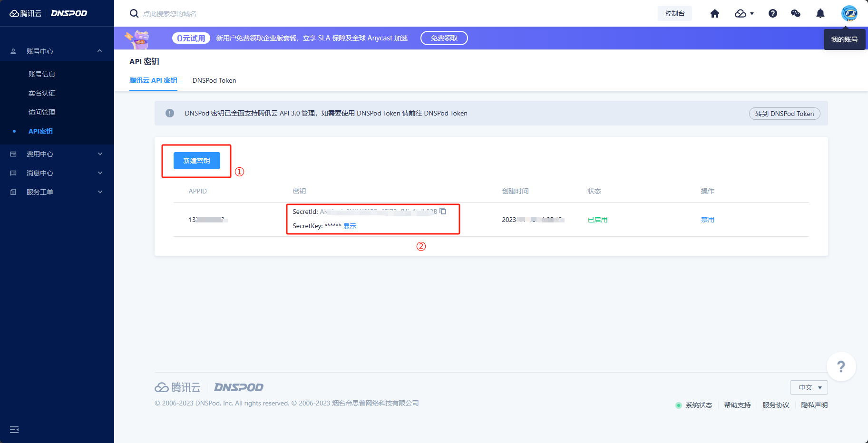Open 账号信息 in sidebar
This screenshot has height=443, width=868.
pyautogui.click(x=42, y=74)
